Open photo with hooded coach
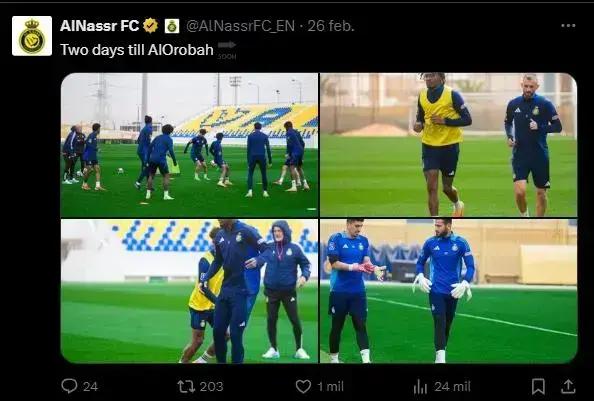Screen dimensions: 594x401 pos(189,291)
